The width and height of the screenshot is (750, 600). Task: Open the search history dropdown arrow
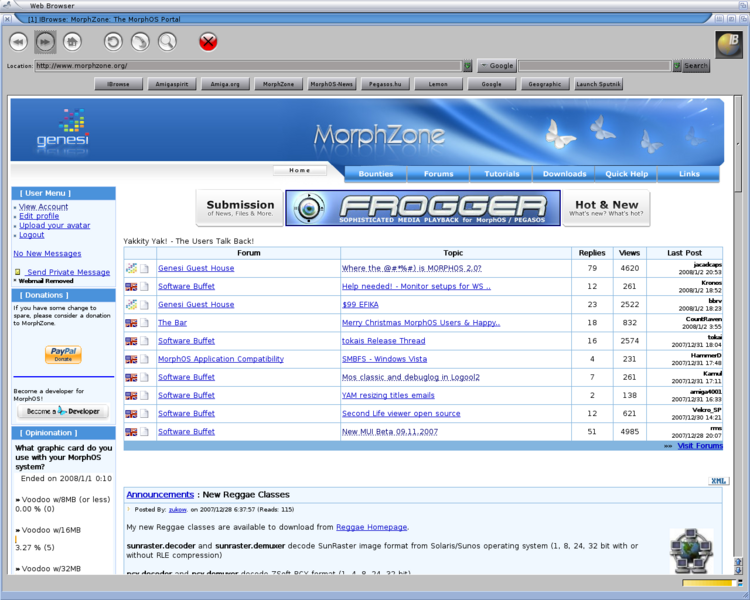pyautogui.click(x=677, y=66)
